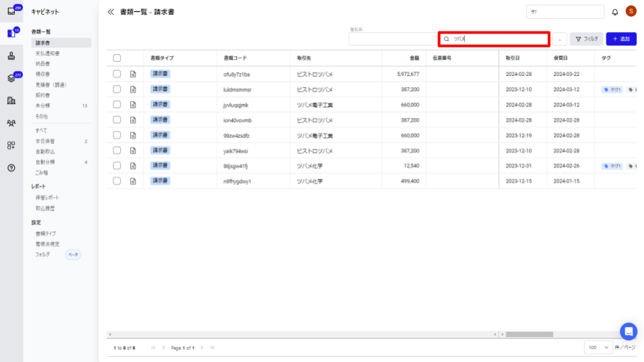Select 契約書 in the sidebar
The width and height of the screenshot is (644, 362).
coord(43,95)
